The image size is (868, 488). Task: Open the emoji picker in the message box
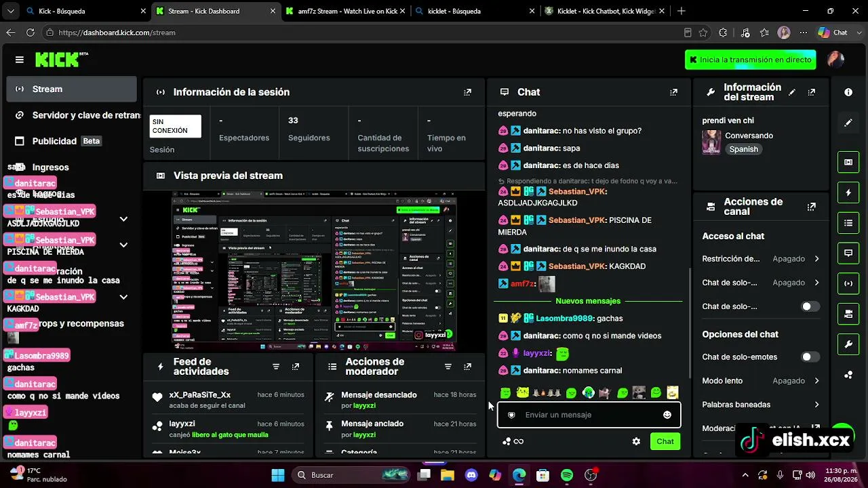pyautogui.click(x=667, y=415)
